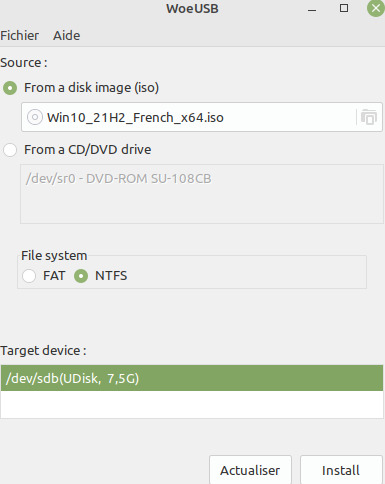This screenshot has width=385, height=484.
Task: Click Actualiser to refresh the device list
Action: 250,470
